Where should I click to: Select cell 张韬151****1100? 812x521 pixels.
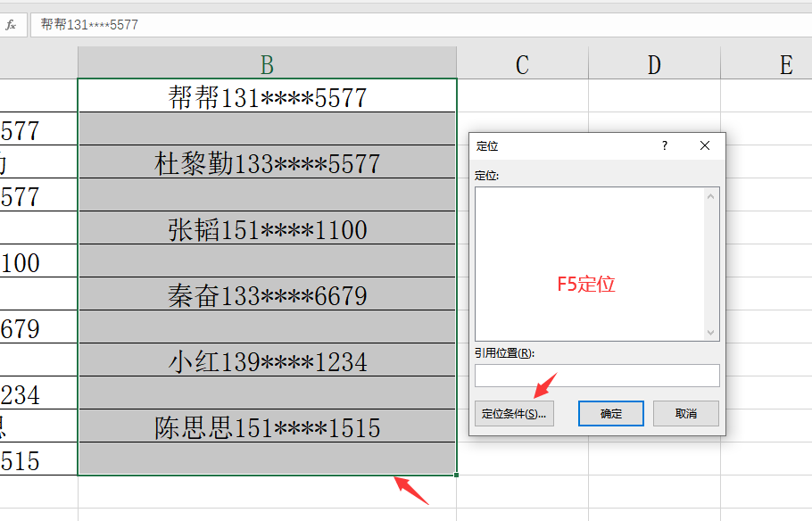267,227
